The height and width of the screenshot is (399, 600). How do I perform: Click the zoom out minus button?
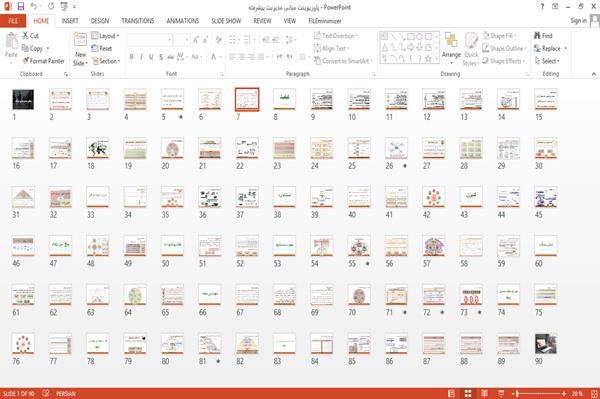[514, 393]
